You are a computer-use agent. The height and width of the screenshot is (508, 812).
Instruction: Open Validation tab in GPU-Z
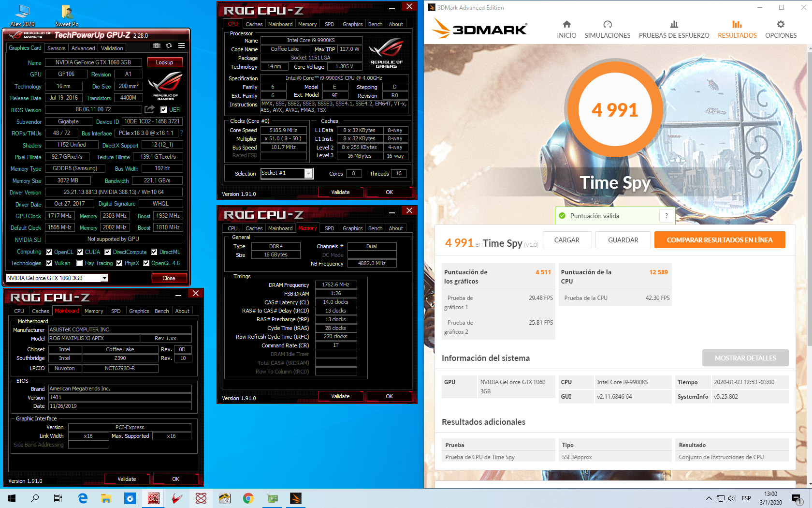[112, 48]
